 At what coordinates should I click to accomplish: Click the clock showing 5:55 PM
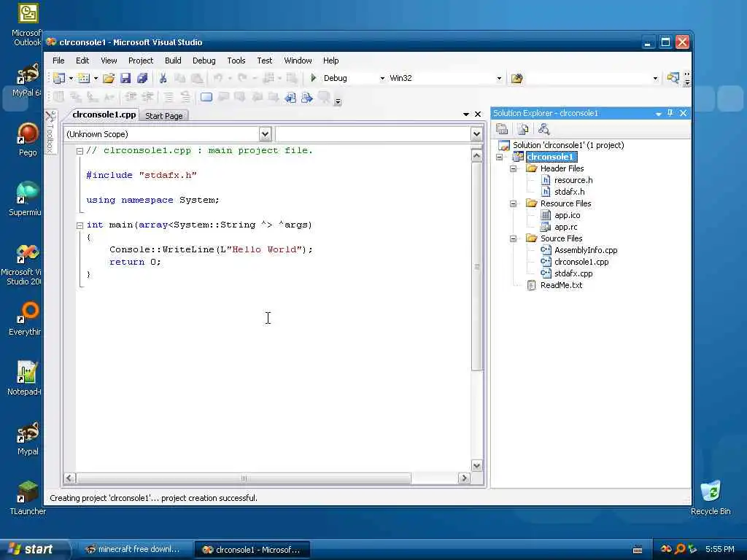720,549
